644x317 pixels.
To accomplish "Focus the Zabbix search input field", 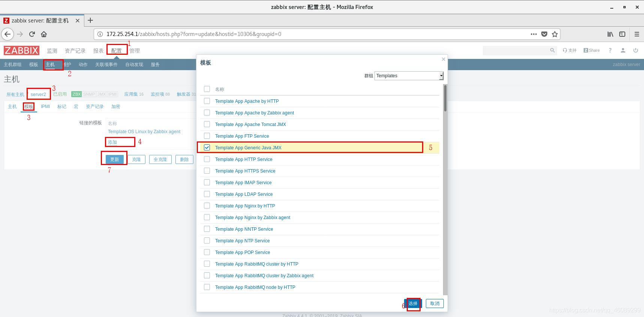I will 516,50.
